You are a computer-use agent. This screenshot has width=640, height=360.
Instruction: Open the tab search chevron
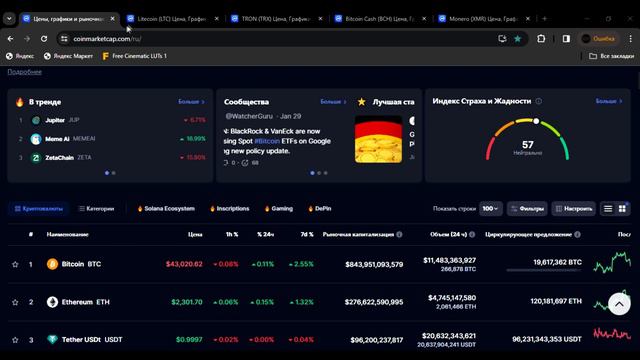tap(9, 19)
